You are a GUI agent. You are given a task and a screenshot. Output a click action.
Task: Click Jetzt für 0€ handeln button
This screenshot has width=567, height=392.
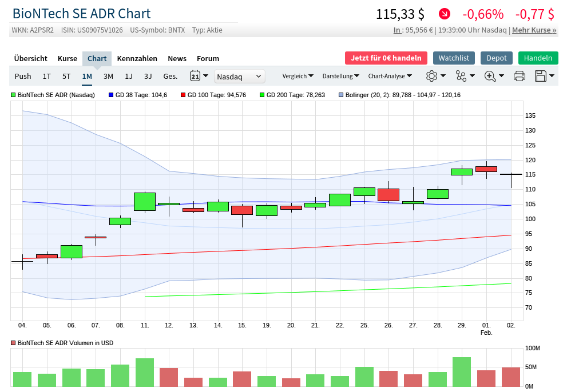pyautogui.click(x=386, y=58)
